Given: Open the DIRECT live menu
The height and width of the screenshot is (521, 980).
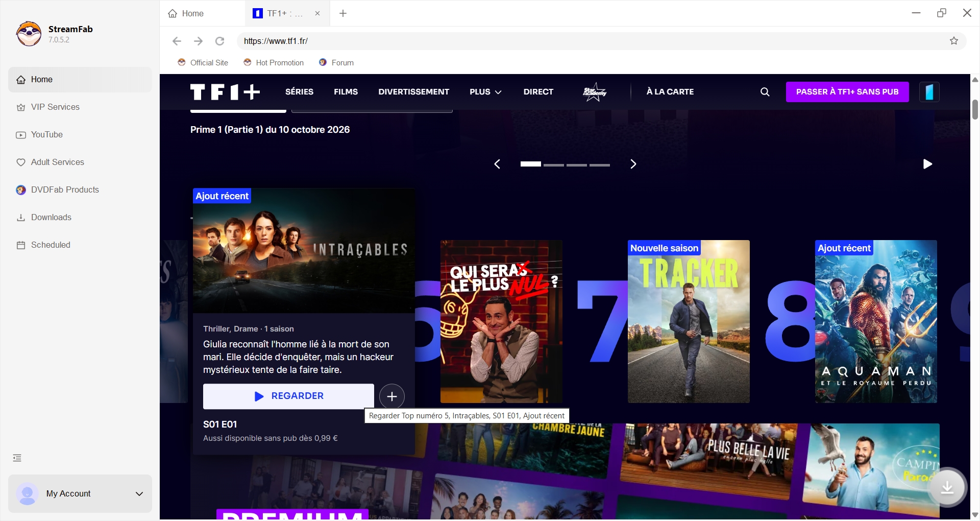Looking at the screenshot, I should tap(538, 92).
